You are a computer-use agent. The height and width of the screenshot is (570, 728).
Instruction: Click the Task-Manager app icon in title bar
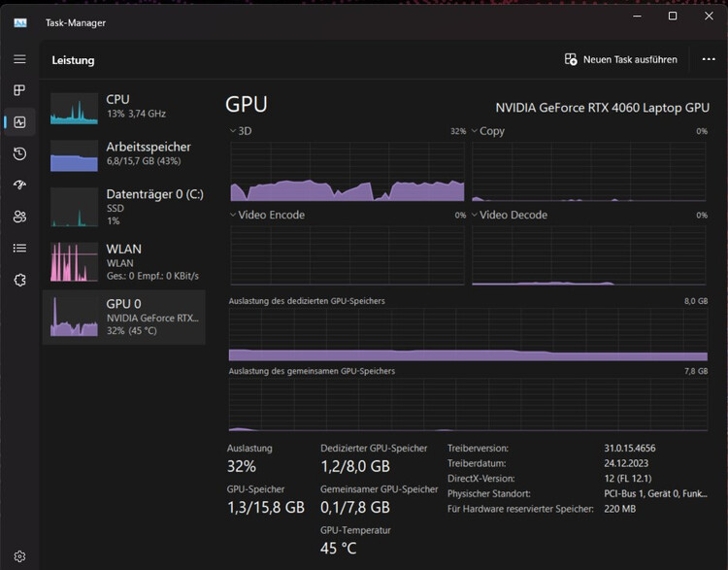pyautogui.click(x=20, y=22)
